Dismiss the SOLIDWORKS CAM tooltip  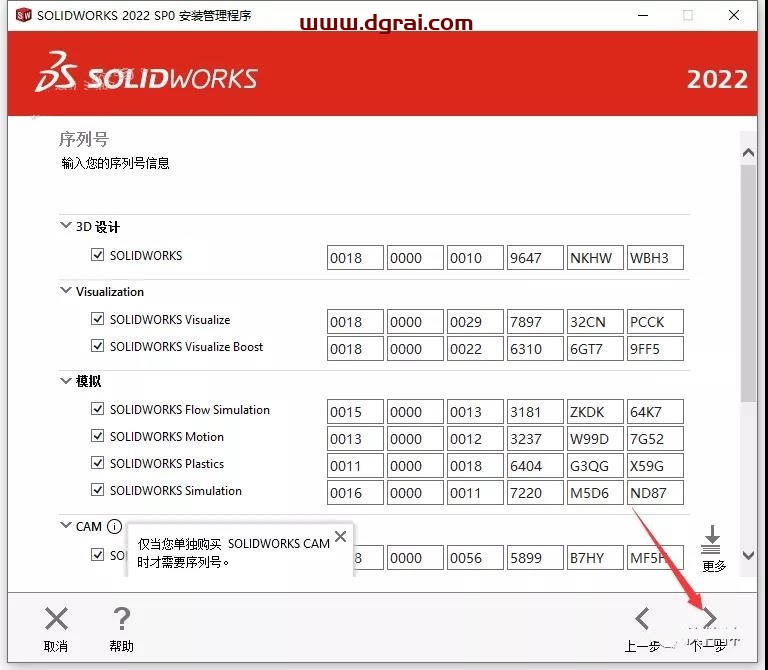coord(340,536)
